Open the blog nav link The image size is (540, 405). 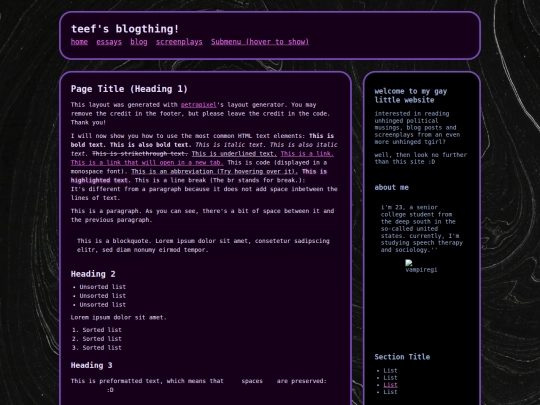[x=139, y=42]
